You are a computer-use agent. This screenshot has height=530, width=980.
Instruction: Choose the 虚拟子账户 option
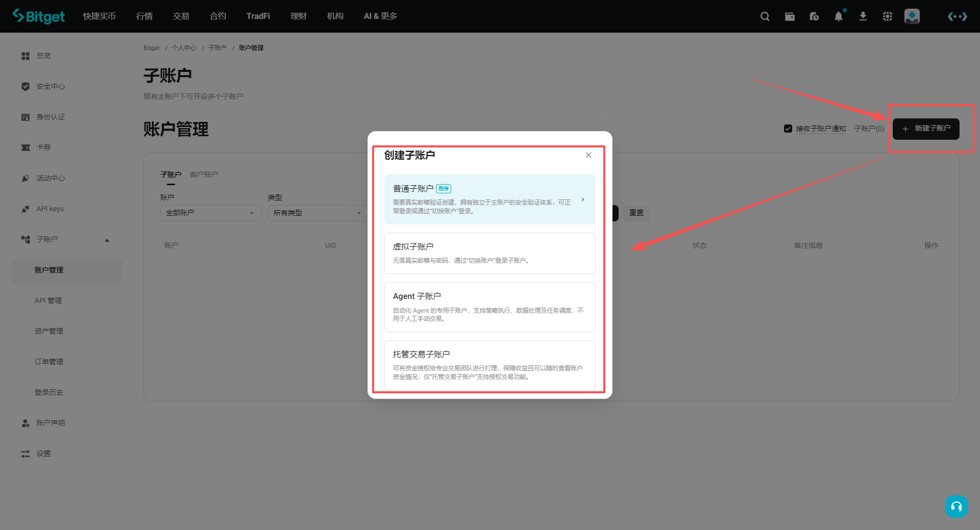pyautogui.click(x=490, y=253)
